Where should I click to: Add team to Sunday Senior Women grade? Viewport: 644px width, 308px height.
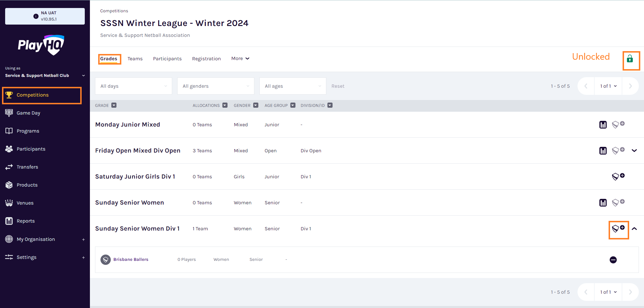click(618, 202)
